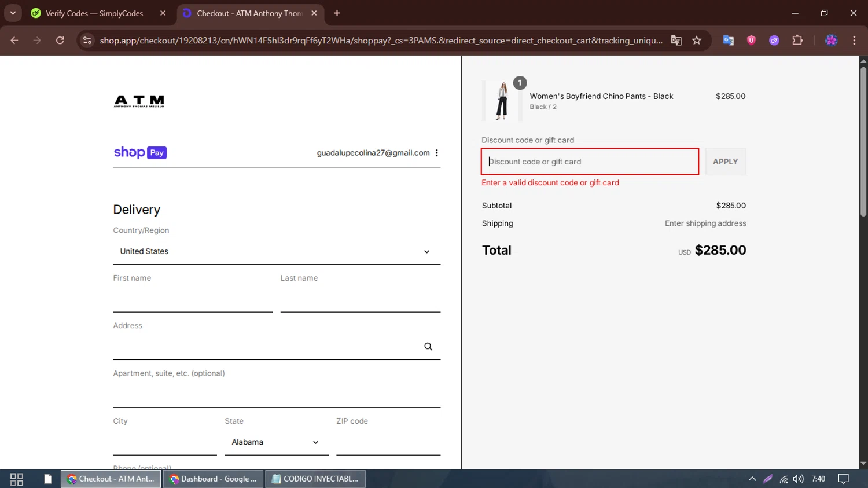Go back to previous page
This screenshot has width=868, height=488.
[14, 40]
